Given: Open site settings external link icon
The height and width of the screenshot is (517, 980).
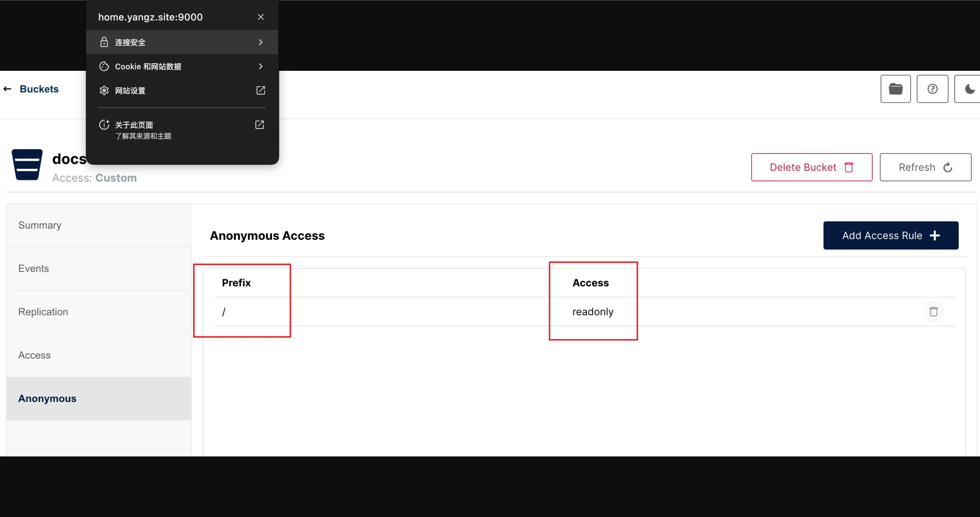Looking at the screenshot, I should click(x=261, y=91).
